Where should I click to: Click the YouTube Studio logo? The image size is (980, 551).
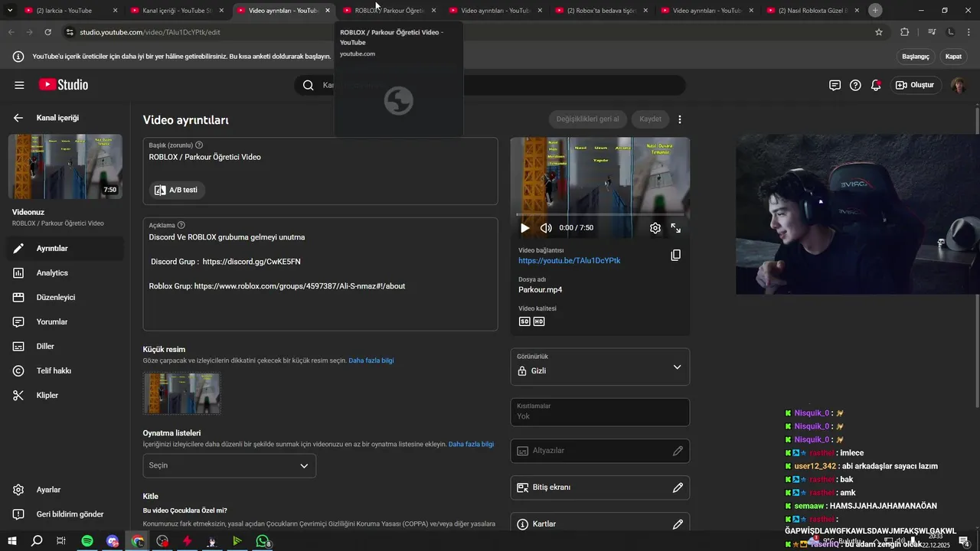click(63, 85)
